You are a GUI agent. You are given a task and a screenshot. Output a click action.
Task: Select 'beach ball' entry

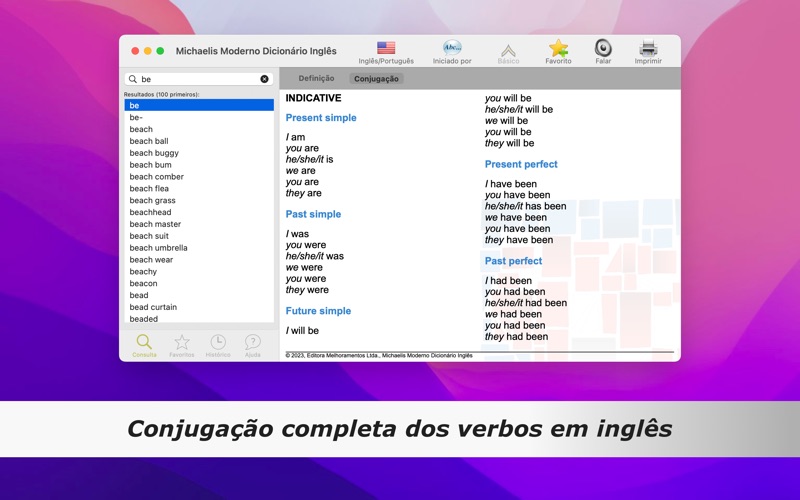199,141
